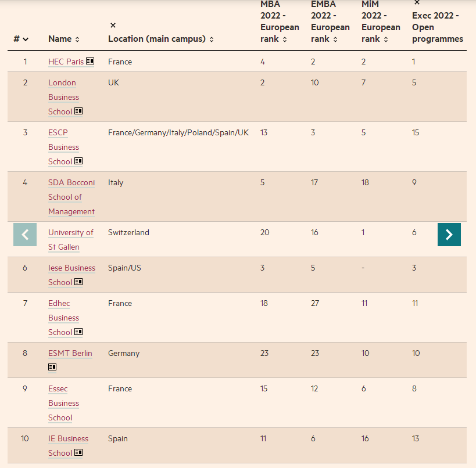Click profile icon under ESMT Berlin
Viewport: 476px width, 468px height.
pos(52,367)
